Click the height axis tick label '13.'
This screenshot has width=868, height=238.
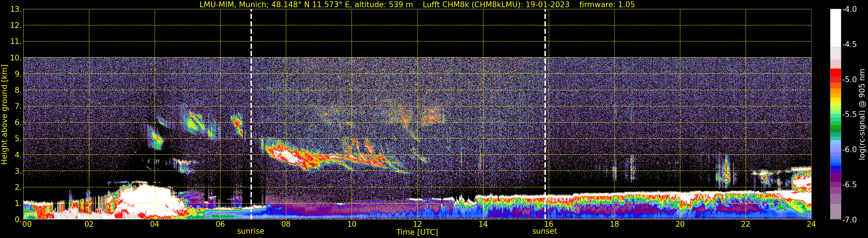[16, 10]
